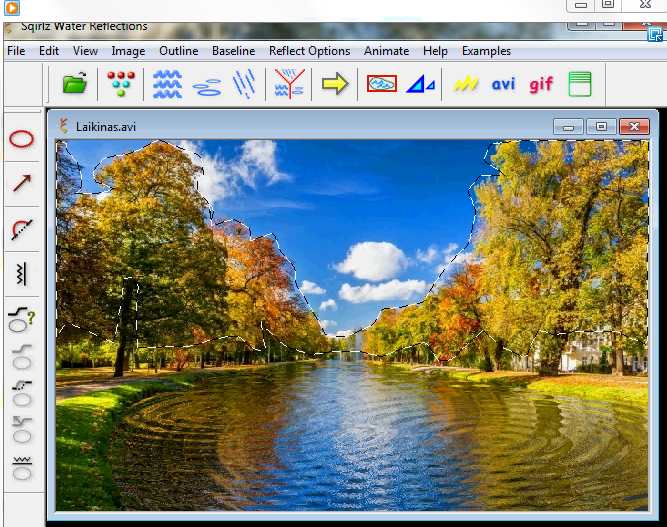Click the Laikinas.avi window title bar
Image resolution: width=667 pixels, height=527 pixels.
click(300, 127)
